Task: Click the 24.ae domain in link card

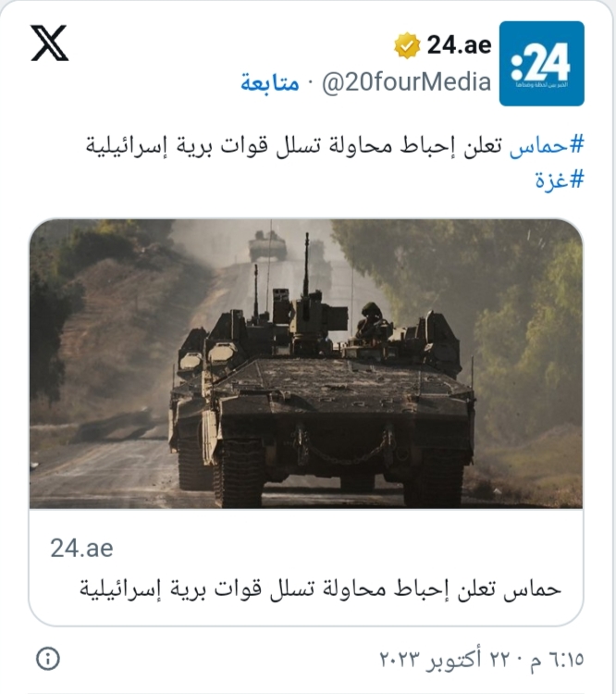Action: 82,549
